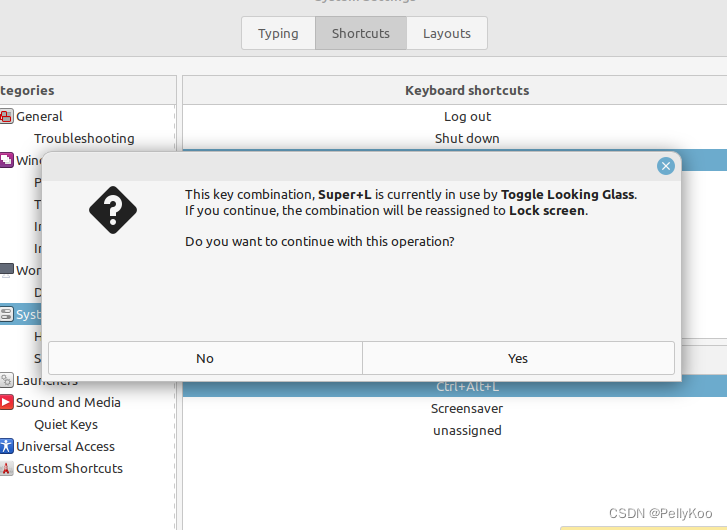727x530 pixels.
Task: Select the Universal Access category
Action: click(65, 447)
